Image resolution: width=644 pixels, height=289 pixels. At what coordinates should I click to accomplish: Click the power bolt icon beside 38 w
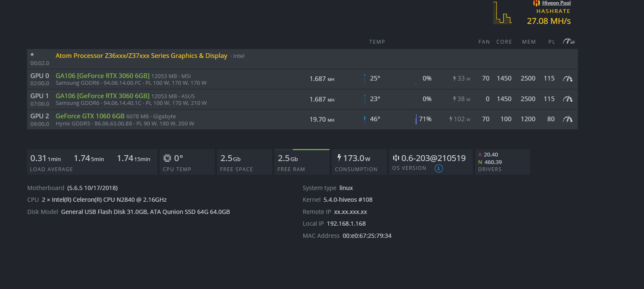click(454, 99)
